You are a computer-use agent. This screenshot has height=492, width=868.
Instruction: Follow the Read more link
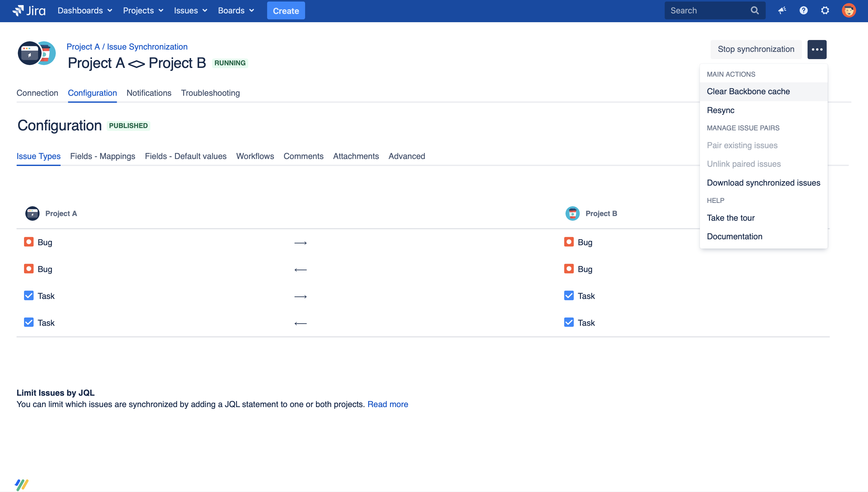(x=388, y=404)
